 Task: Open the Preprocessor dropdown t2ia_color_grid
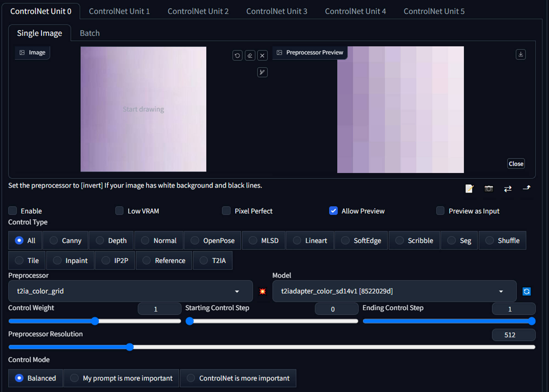tap(130, 291)
